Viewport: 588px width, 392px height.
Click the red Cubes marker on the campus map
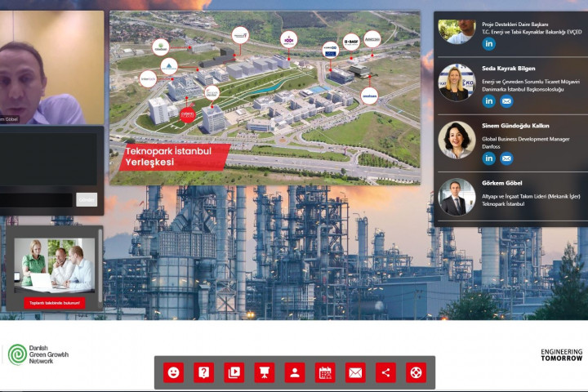coord(188,114)
